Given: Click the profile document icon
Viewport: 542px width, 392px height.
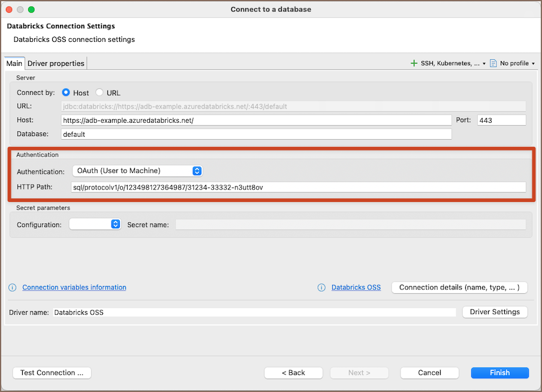Looking at the screenshot, I should [493, 63].
